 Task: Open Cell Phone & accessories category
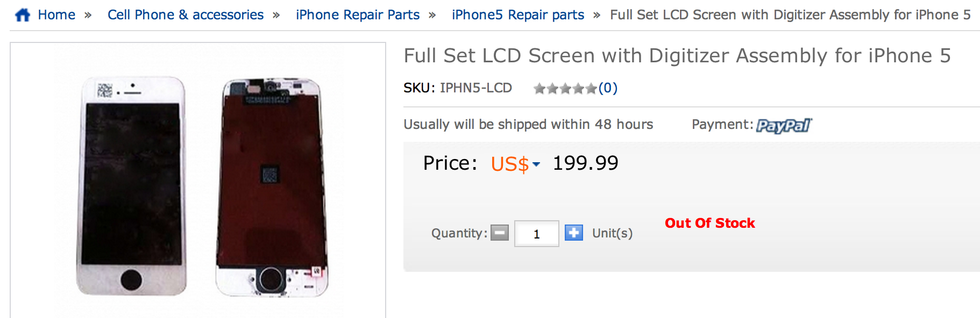[186, 15]
